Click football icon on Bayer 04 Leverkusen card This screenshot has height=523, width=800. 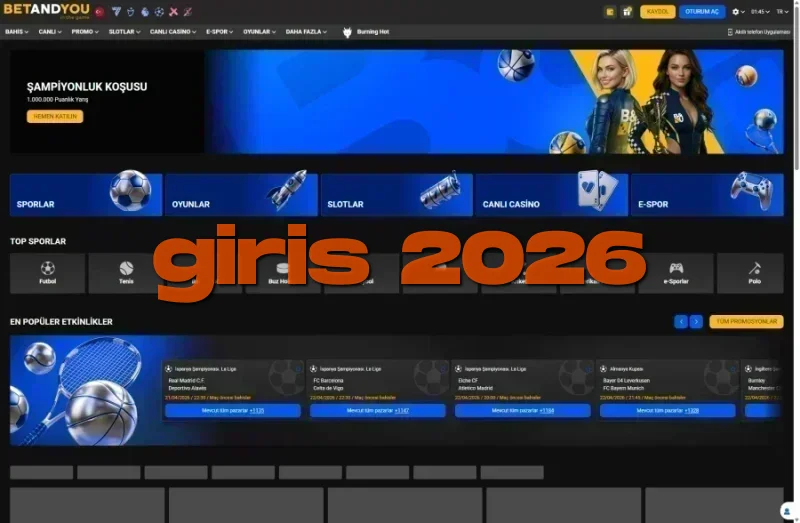coord(603,368)
